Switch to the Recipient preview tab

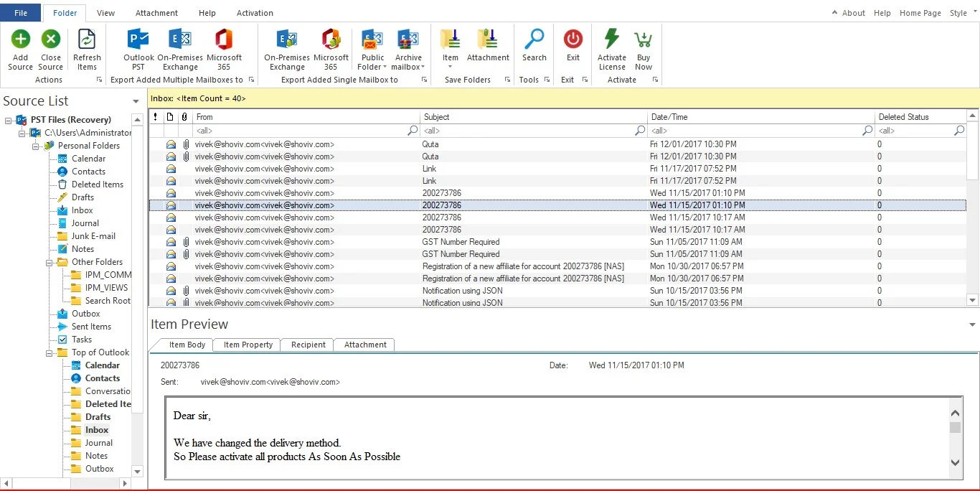click(308, 345)
